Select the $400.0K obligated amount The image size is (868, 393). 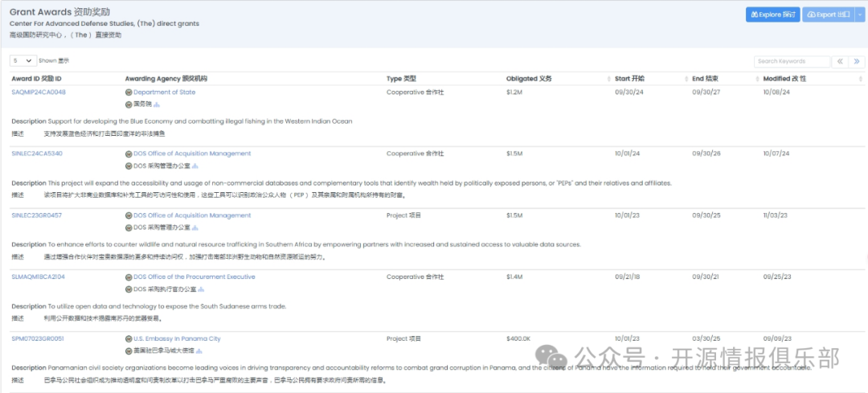[518, 339]
